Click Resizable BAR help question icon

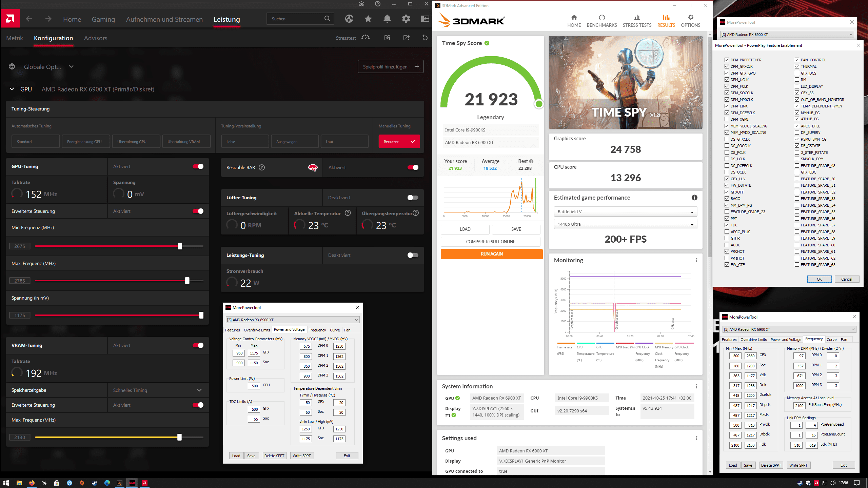point(262,167)
